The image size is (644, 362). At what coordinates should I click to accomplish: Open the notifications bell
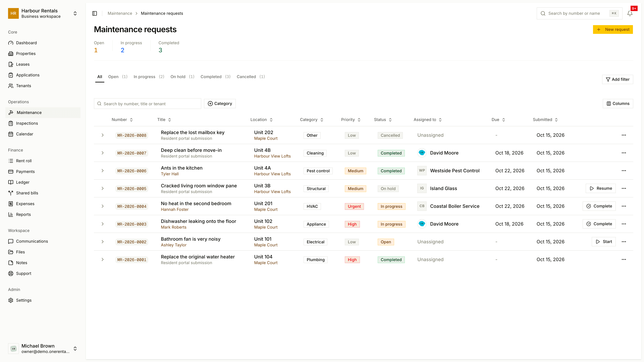pyautogui.click(x=630, y=13)
